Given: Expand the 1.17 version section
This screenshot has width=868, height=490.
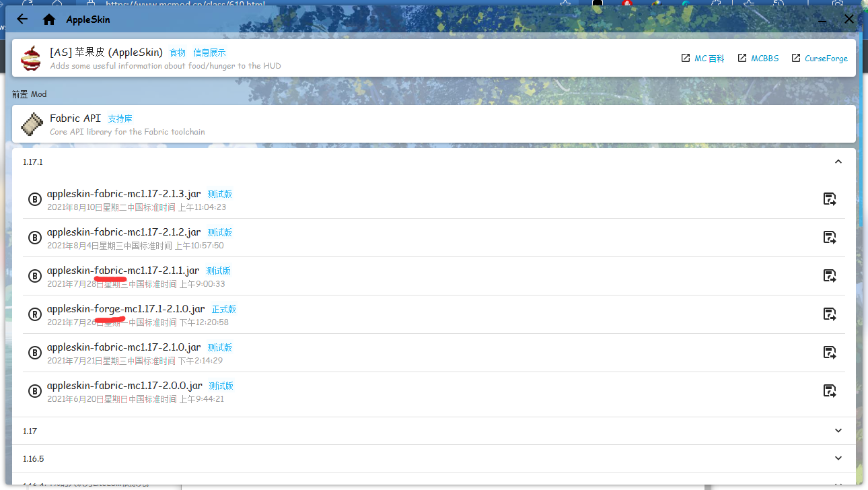Looking at the screenshot, I should click(x=838, y=431).
